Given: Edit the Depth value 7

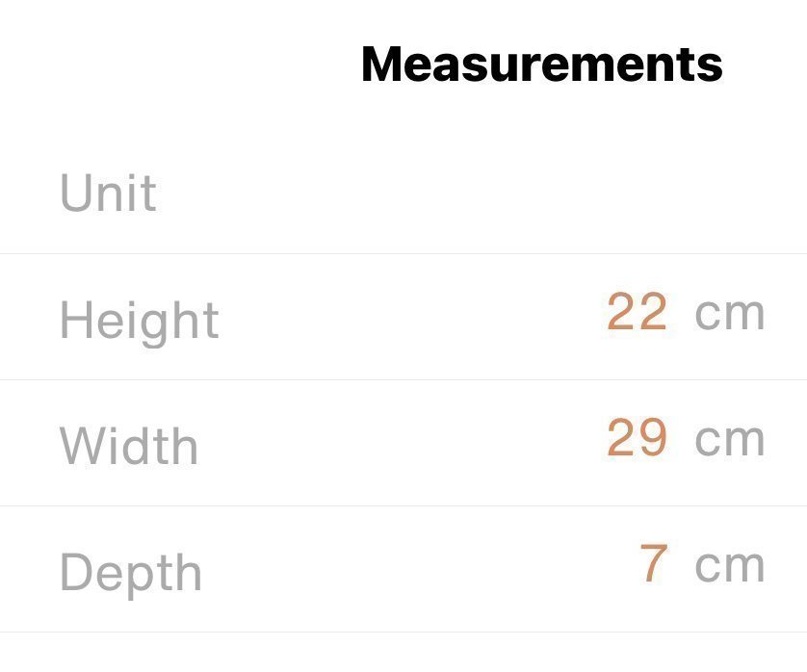Looking at the screenshot, I should [653, 564].
